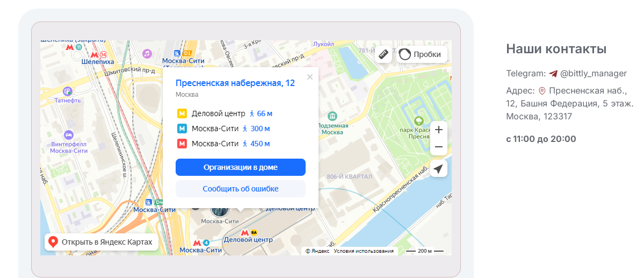The image size is (644, 278).
Task: Activate the ruler distance measuring tool
Action: click(383, 54)
